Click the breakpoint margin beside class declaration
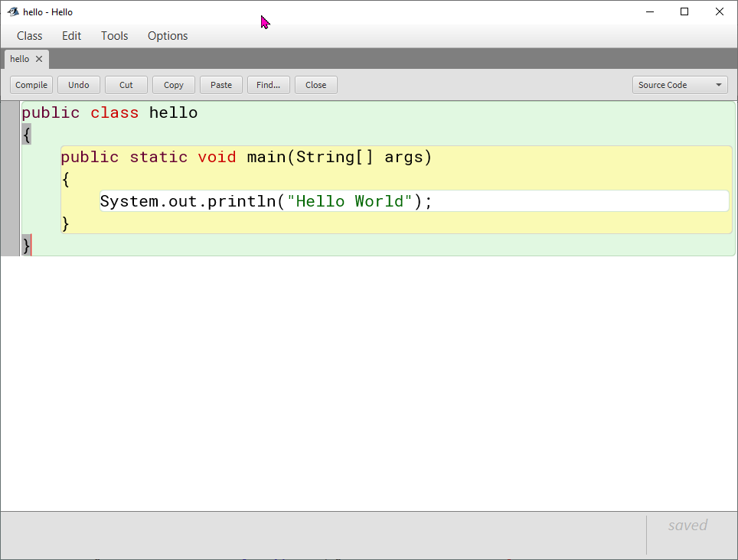The width and height of the screenshot is (738, 560). [x=10, y=113]
